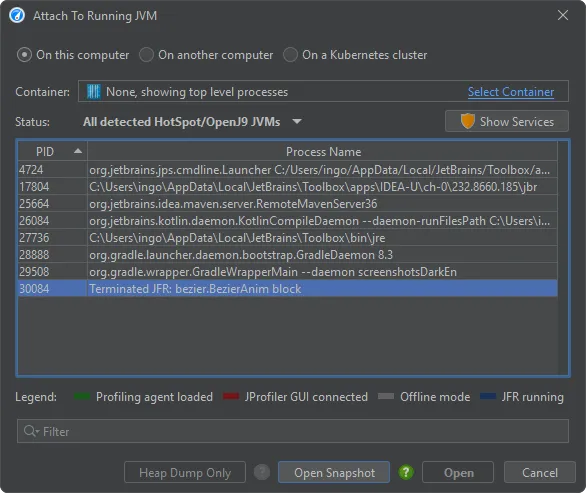Click the Cancel button
The width and height of the screenshot is (586, 493).
[x=540, y=472]
